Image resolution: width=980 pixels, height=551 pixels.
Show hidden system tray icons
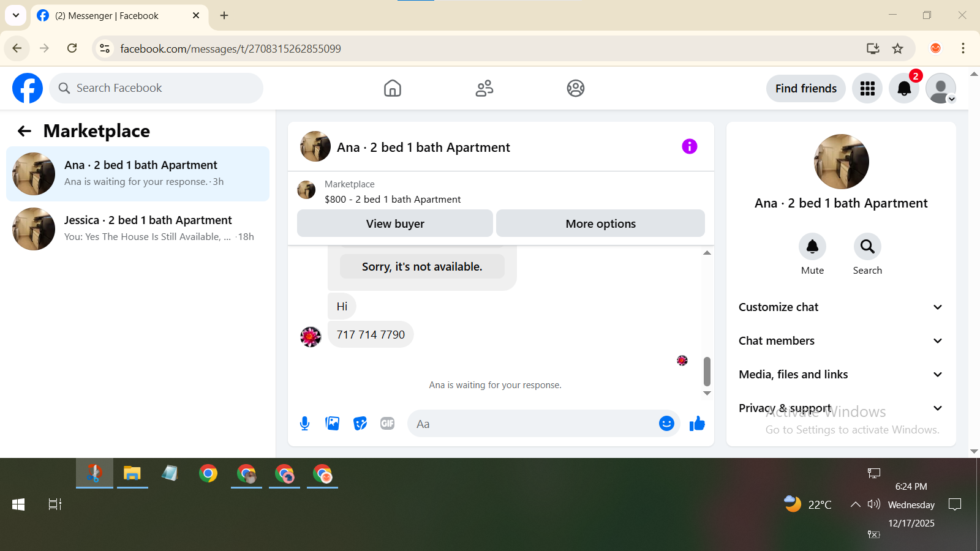coord(855,504)
